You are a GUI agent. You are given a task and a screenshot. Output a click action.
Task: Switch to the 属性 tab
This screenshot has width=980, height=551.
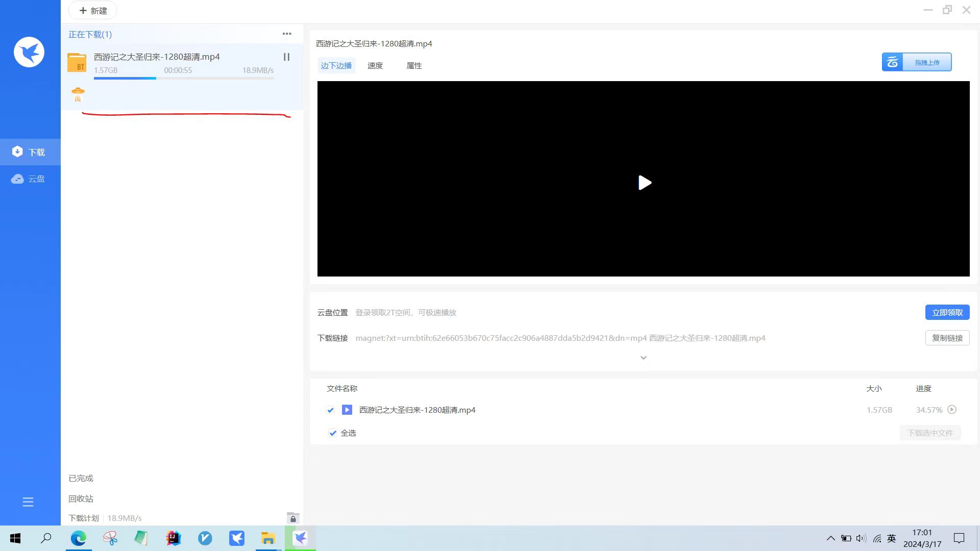tap(414, 65)
